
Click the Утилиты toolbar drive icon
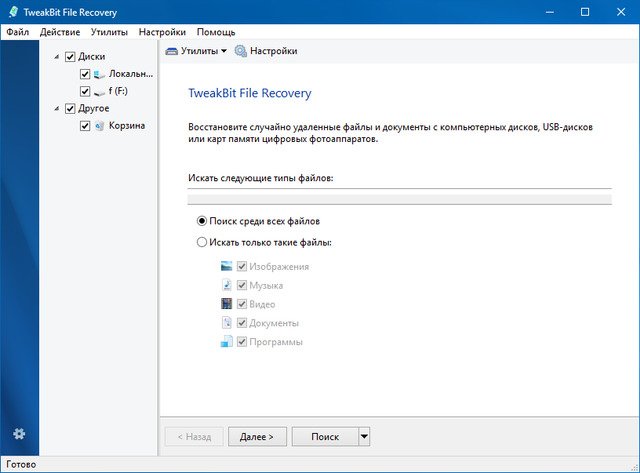click(x=172, y=51)
